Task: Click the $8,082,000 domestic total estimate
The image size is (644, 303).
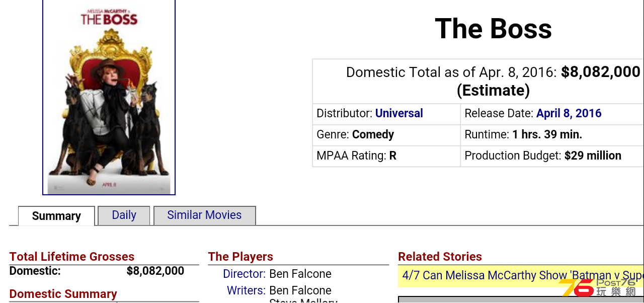Action: (601, 72)
